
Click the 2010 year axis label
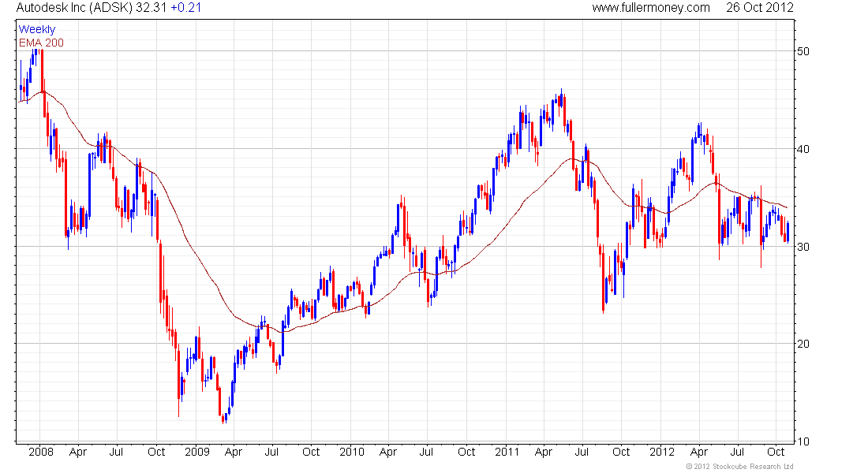[x=352, y=452]
